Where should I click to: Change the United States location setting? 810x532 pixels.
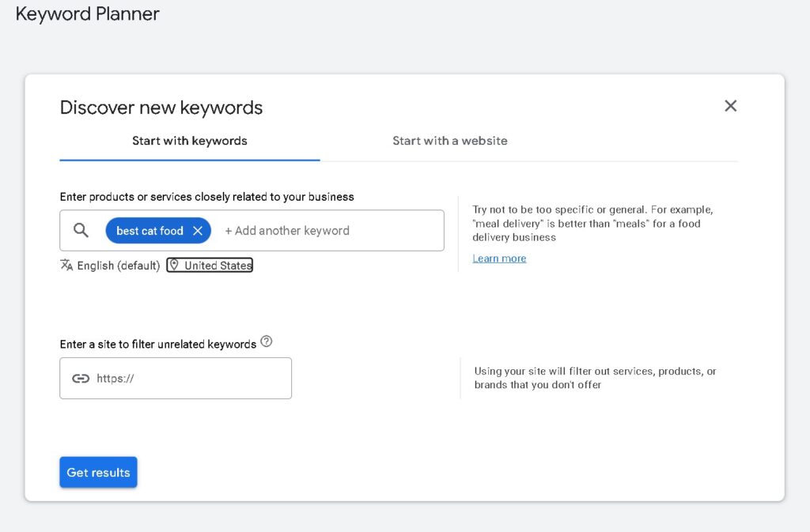210,266
